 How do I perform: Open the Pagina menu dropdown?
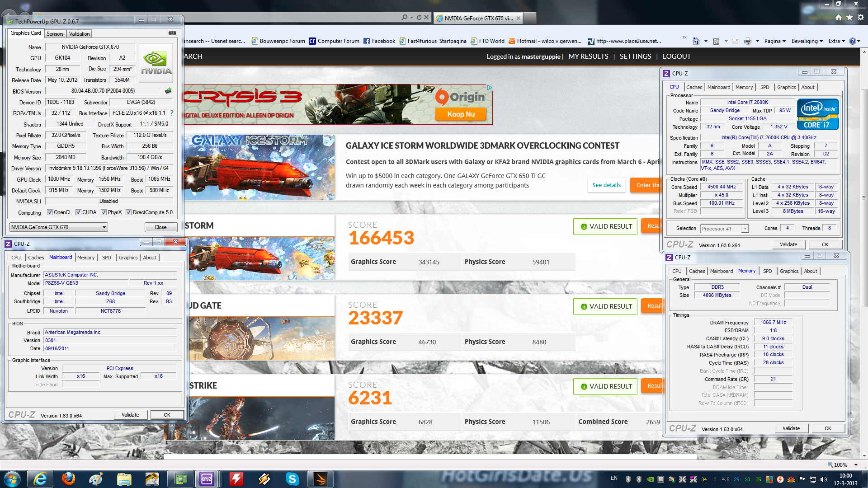[x=775, y=41]
